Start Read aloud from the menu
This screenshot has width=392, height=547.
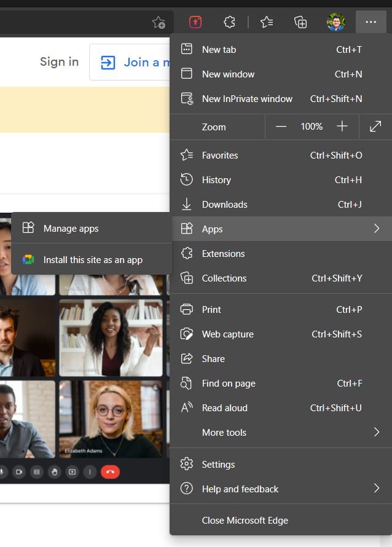(281, 408)
